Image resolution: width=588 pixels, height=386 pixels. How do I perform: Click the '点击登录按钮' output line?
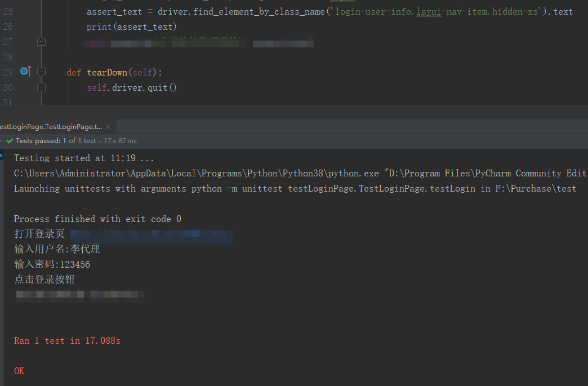pyautogui.click(x=44, y=279)
